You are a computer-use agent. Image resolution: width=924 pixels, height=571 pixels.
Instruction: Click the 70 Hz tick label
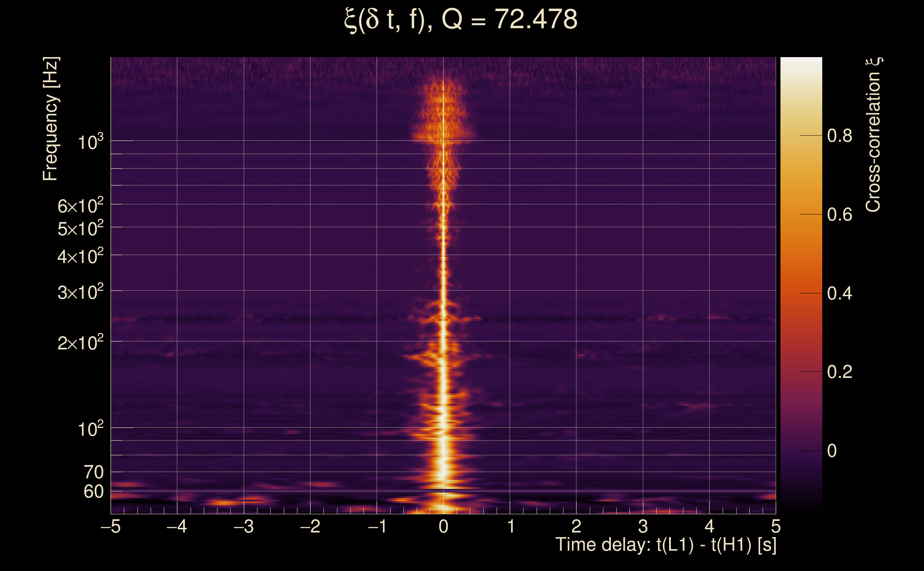[93, 473]
